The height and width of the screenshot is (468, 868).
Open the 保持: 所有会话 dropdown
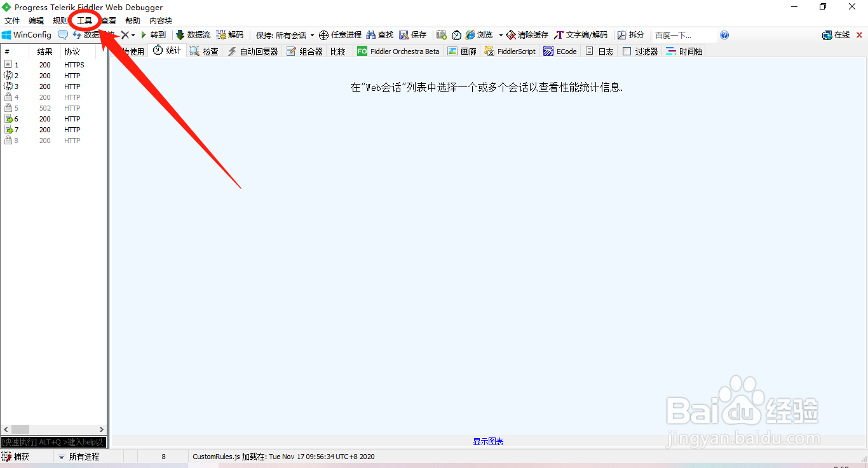[x=285, y=35]
